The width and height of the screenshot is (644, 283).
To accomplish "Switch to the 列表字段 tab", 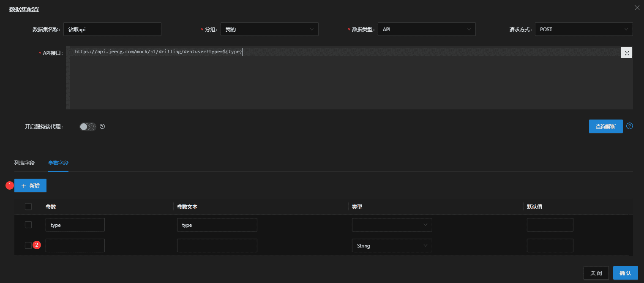I will coord(25,163).
